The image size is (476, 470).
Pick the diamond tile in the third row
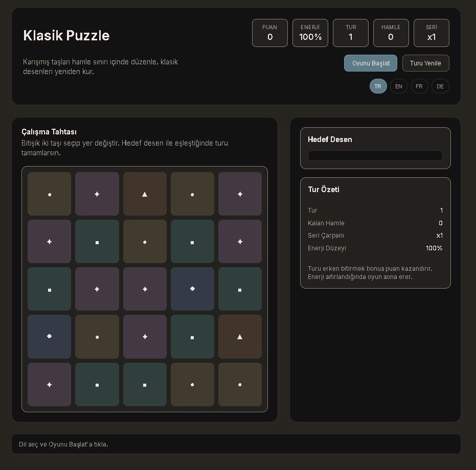[192, 289]
